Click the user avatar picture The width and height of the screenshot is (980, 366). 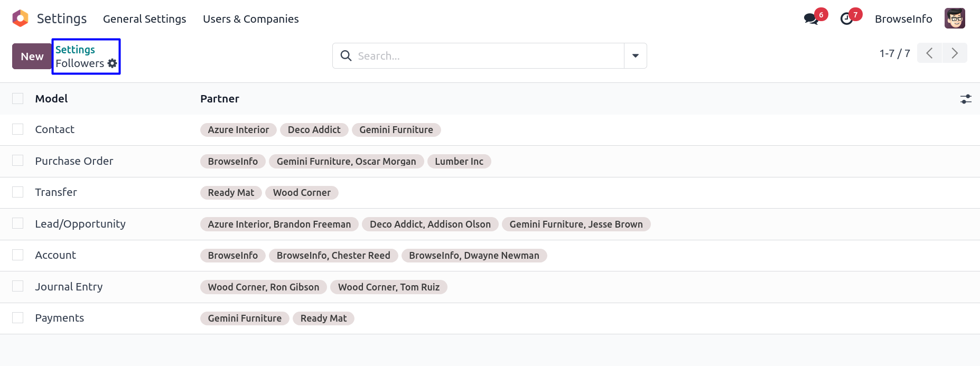[x=955, y=18]
